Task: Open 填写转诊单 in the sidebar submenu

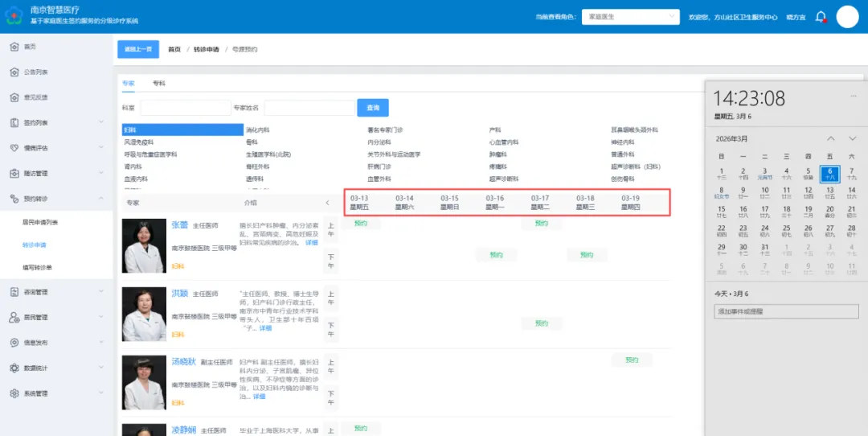Action: (37, 268)
